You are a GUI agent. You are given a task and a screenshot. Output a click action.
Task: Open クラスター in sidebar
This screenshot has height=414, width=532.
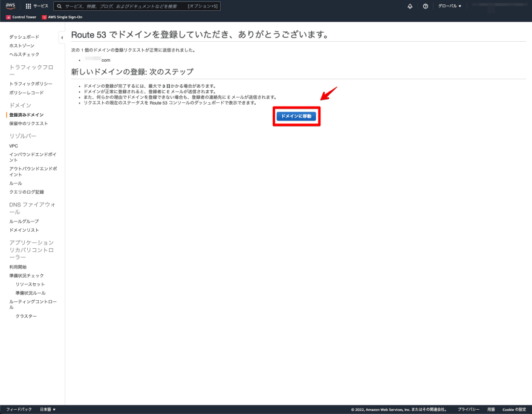[x=26, y=316]
